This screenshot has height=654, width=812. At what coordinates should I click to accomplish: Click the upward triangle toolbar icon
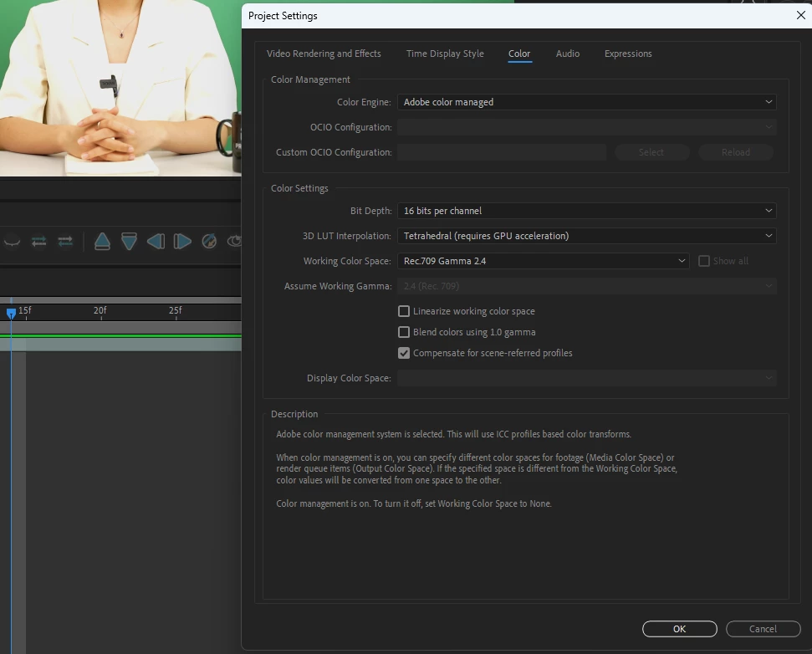click(x=103, y=242)
